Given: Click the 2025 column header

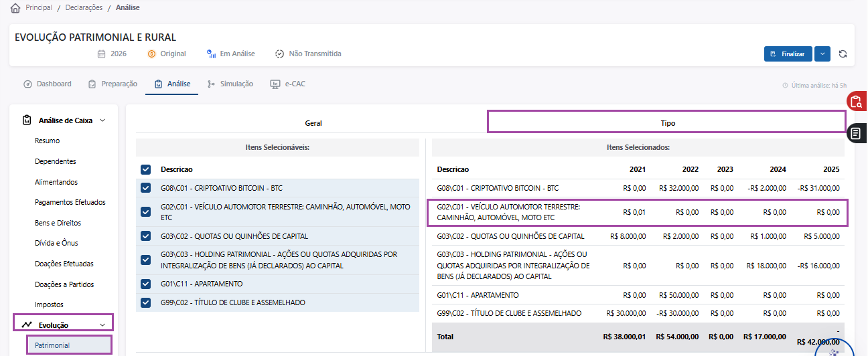Looking at the screenshot, I should coord(830,169).
